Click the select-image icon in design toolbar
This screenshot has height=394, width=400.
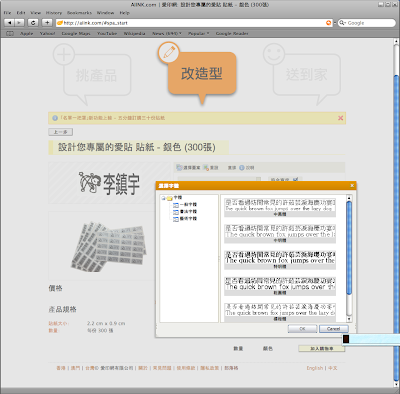click(179, 167)
